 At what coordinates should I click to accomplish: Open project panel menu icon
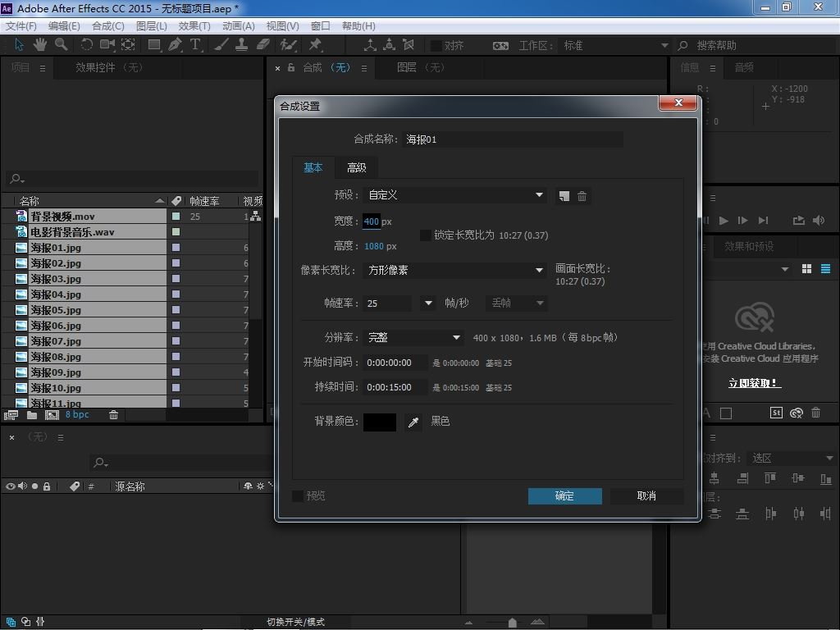click(x=43, y=69)
